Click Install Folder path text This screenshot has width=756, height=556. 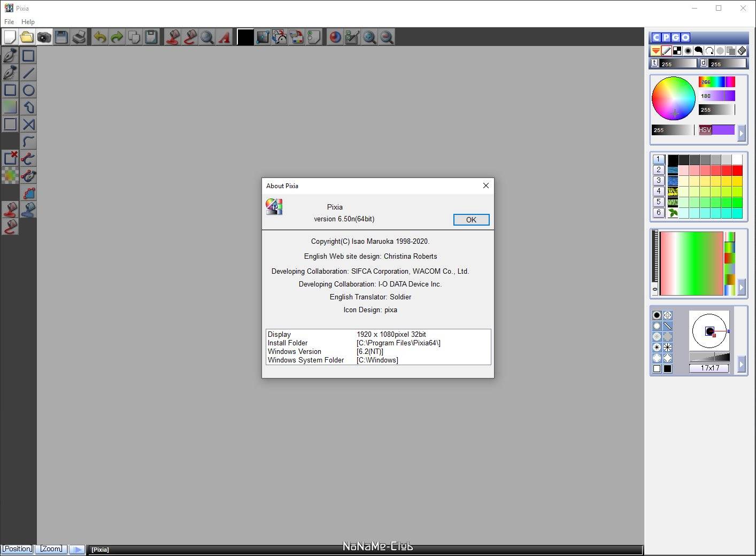(398, 343)
